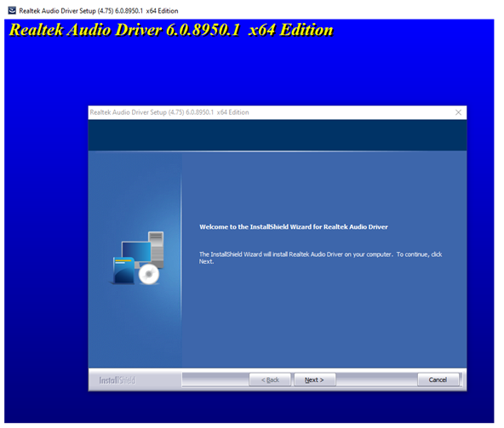Click the 'To continue, click Next.' instruction text
The height and width of the screenshot is (428, 504).
point(320,258)
